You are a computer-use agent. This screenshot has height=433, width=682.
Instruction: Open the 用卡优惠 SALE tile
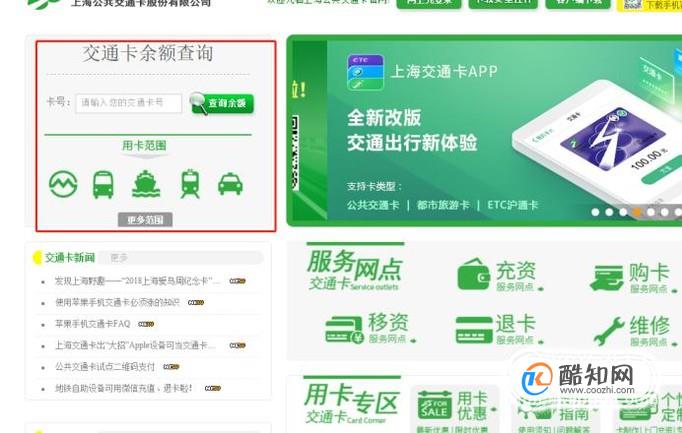454,406
